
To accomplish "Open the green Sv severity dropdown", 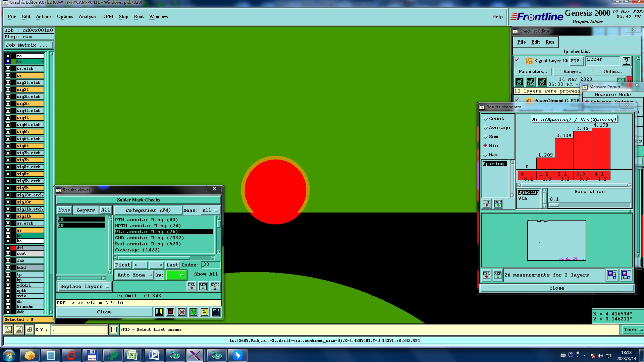I will [x=176, y=275].
